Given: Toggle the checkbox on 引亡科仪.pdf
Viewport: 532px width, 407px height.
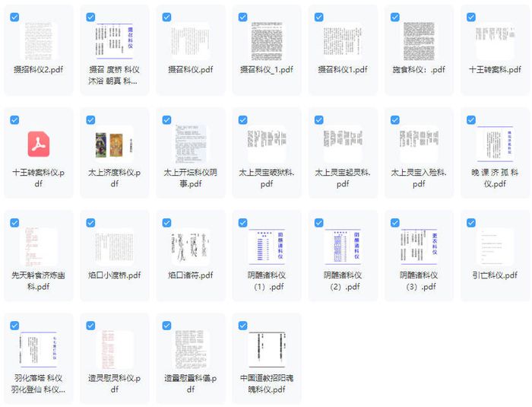Looking at the screenshot, I should coord(470,222).
